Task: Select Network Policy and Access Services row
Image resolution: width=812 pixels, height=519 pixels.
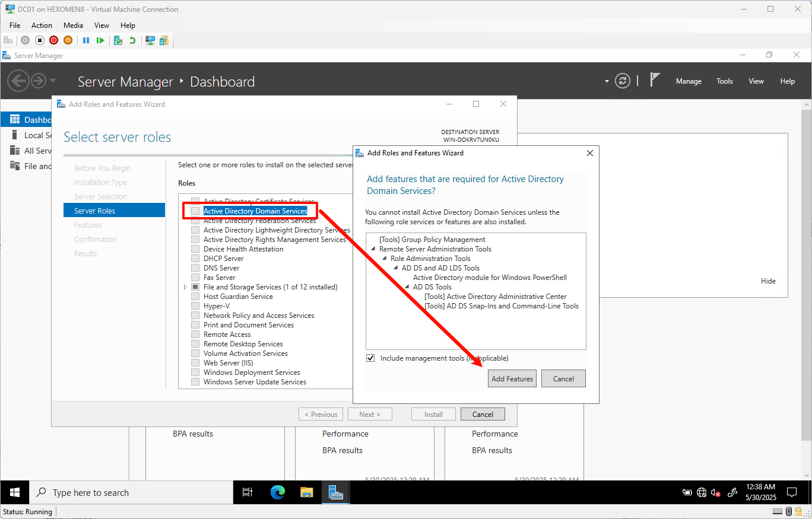Action: 259,316
